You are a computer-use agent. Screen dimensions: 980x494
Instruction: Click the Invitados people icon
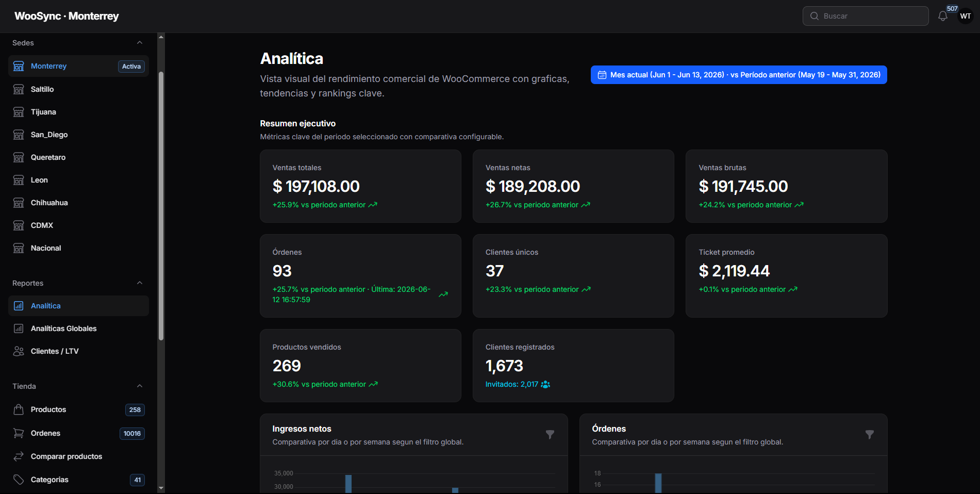pos(545,385)
